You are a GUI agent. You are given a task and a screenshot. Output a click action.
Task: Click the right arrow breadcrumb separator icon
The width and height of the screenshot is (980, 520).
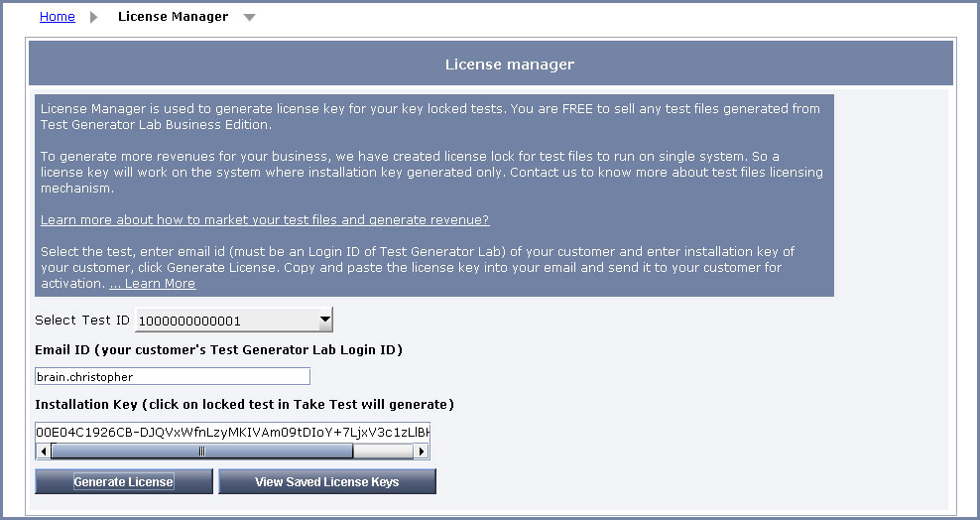tap(94, 17)
